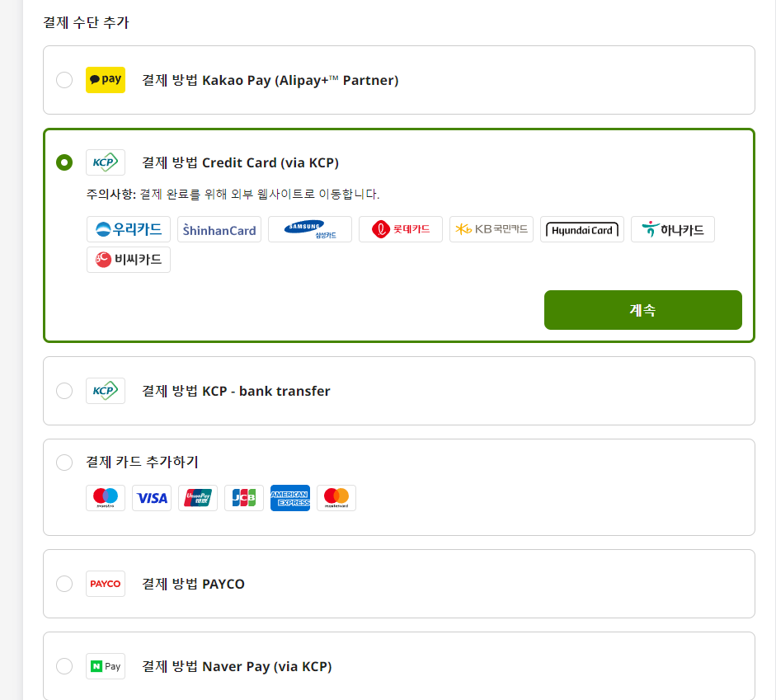Click the Naver Pay logo
Image resolution: width=776 pixels, height=700 pixels.
[x=106, y=665]
